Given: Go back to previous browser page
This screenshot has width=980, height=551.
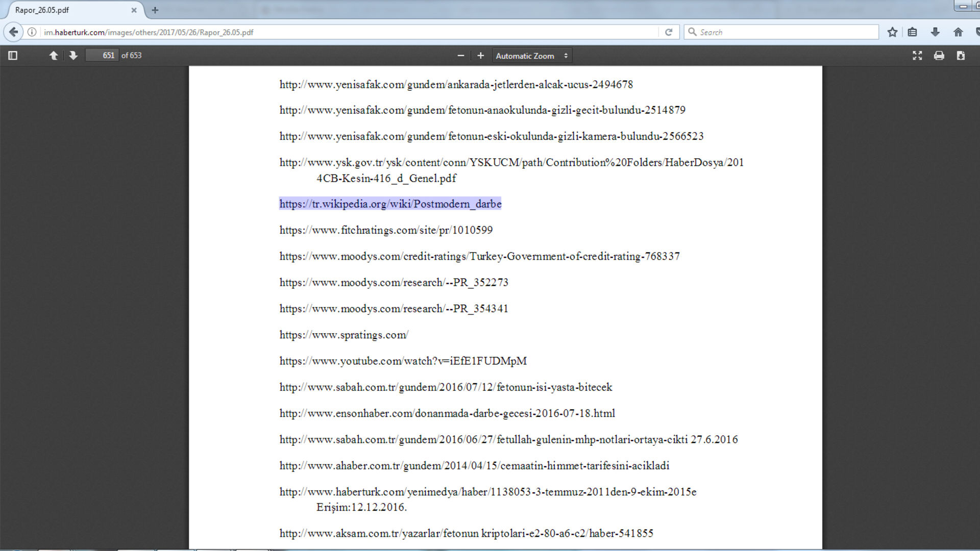Looking at the screenshot, I should (14, 32).
